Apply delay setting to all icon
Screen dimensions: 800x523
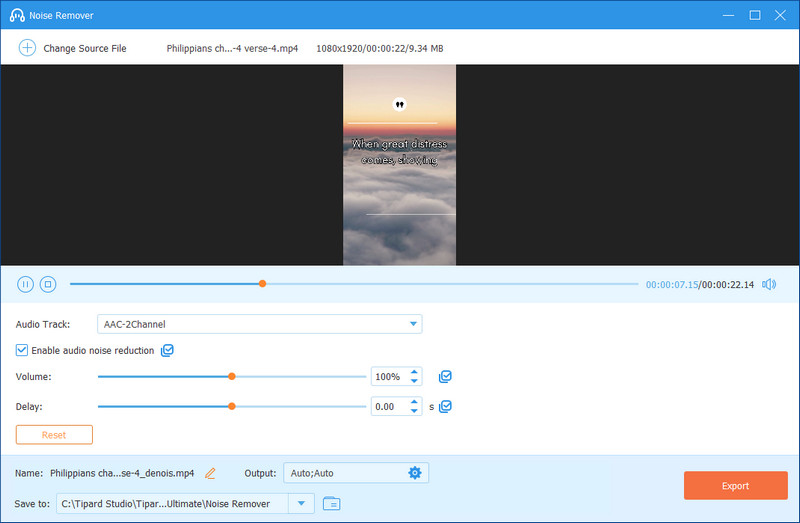(x=445, y=407)
